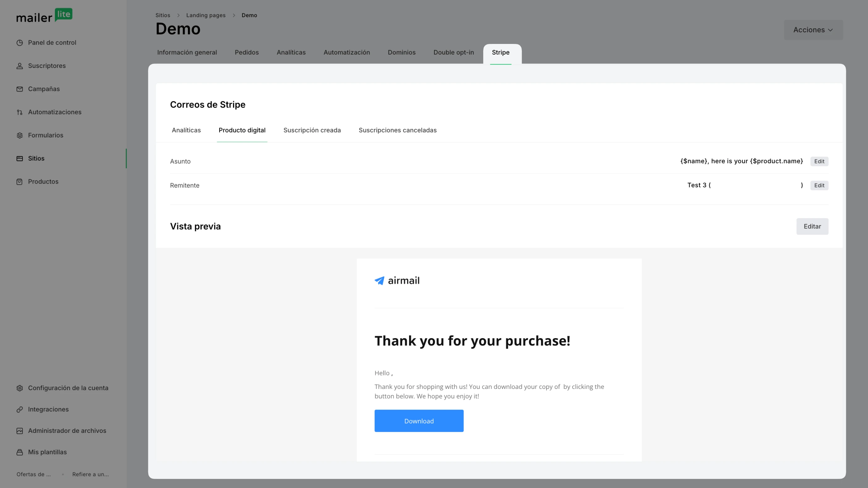The image size is (868, 488).
Task: Open Mis plantillas
Action: pyautogui.click(x=47, y=452)
